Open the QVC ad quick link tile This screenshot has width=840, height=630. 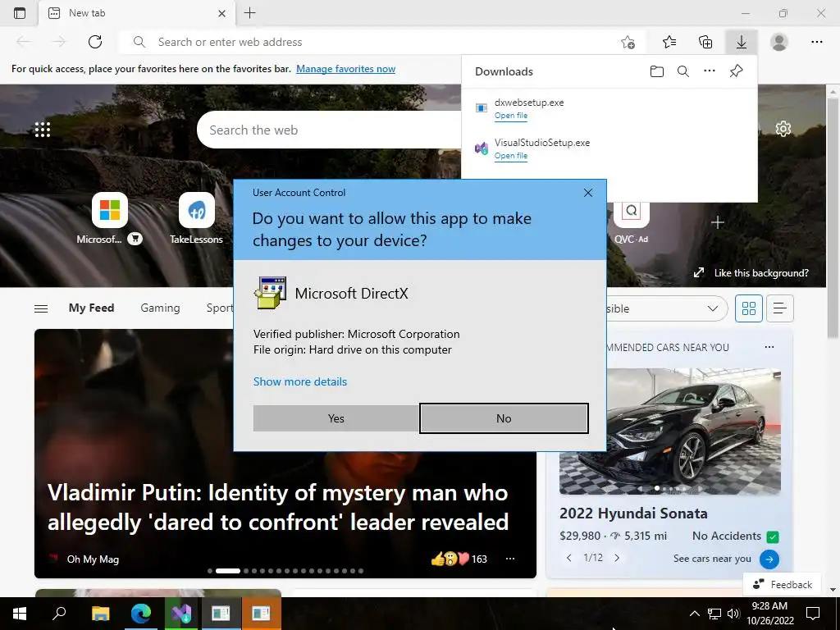631,214
